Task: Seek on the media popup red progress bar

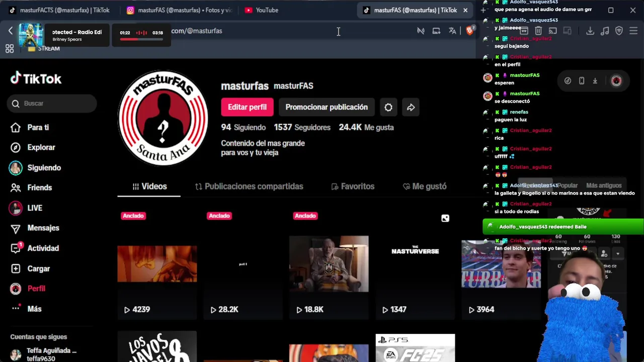Action: coord(141,39)
